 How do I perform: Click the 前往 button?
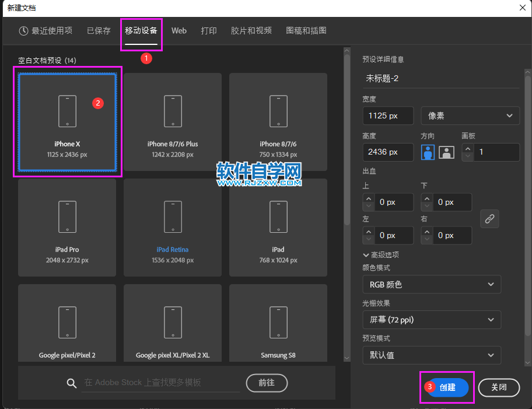click(267, 383)
